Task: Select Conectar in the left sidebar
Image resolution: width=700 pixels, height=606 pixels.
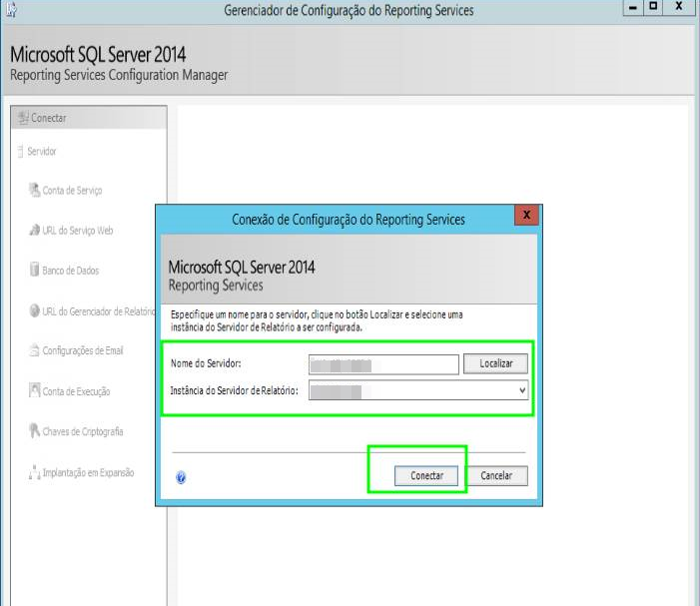Action: tap(89, 118)
